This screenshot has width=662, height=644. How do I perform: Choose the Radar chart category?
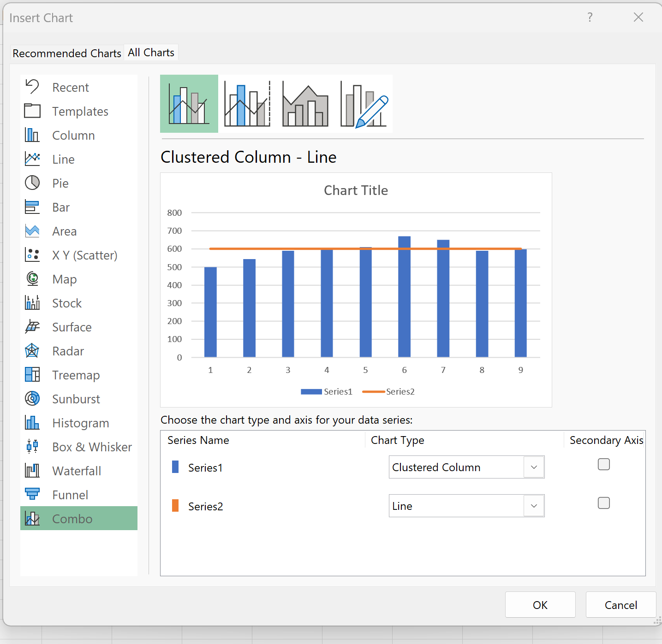(x=68, y=351)
